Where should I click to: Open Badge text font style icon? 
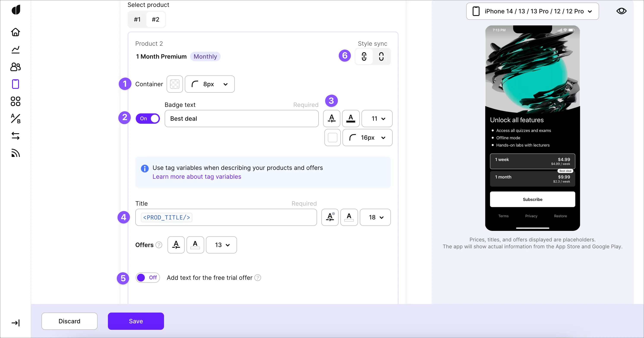click(x=331, y=119)
